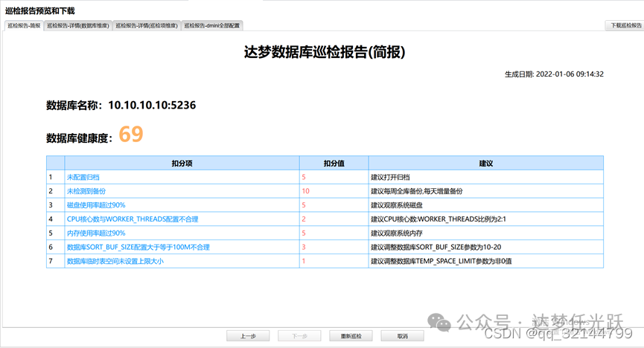Click the 取消 button
The image size is (644, 348).
tap(402, 336)
